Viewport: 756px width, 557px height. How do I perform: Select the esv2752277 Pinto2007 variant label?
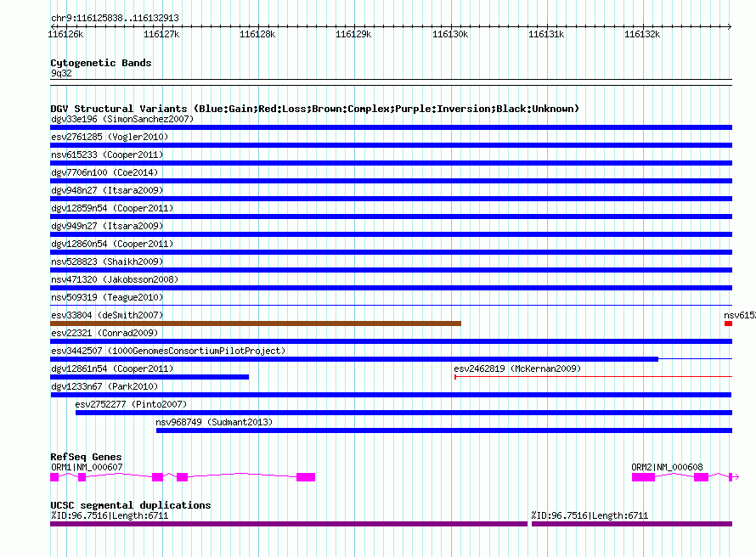(x=131, y=404)
